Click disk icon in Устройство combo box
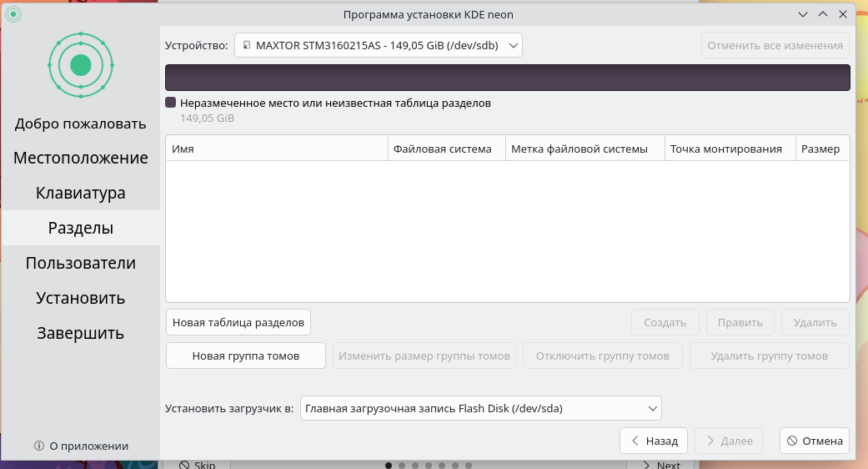Screen dimensions: 868x469 coord(247,45)
